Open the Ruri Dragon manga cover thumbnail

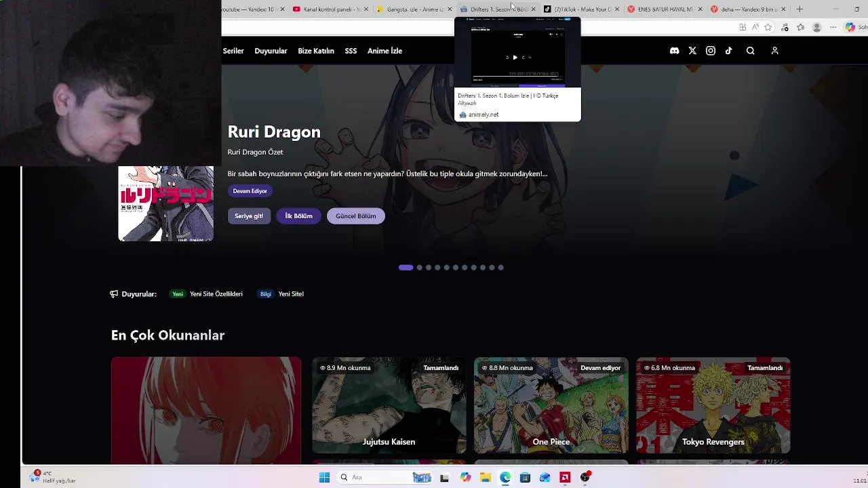click(x=165, y=203)
